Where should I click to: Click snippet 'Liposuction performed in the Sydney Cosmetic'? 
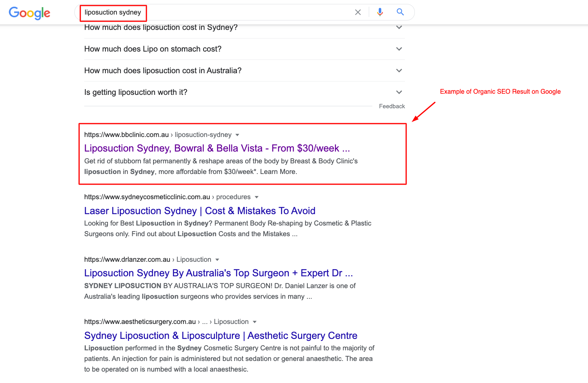pos(229,359)
